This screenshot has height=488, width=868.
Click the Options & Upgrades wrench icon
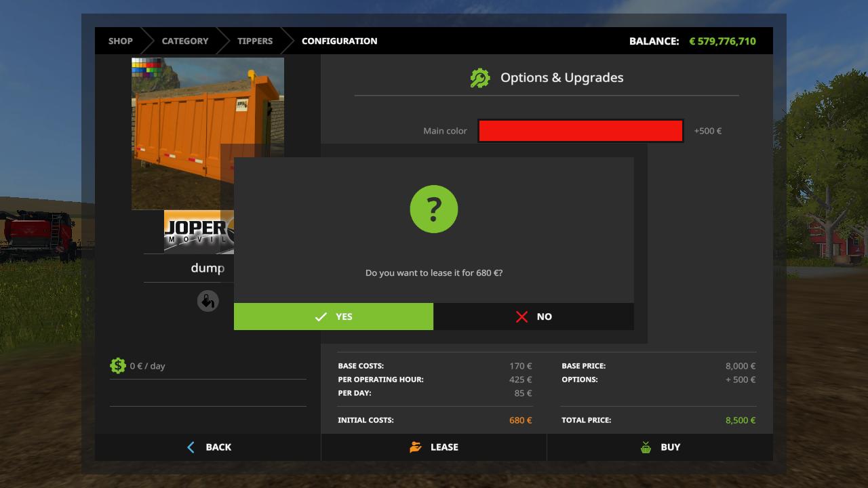point(480,78)
